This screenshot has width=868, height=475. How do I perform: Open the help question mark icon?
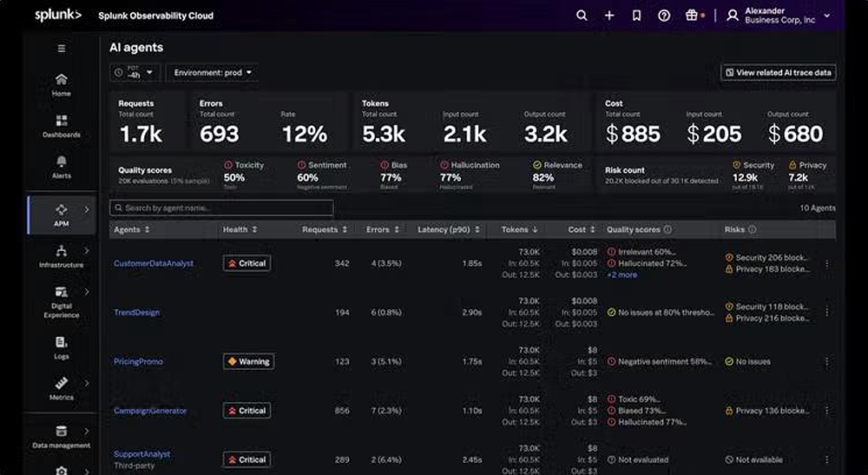pyautogui.click(x=664, y=16)
